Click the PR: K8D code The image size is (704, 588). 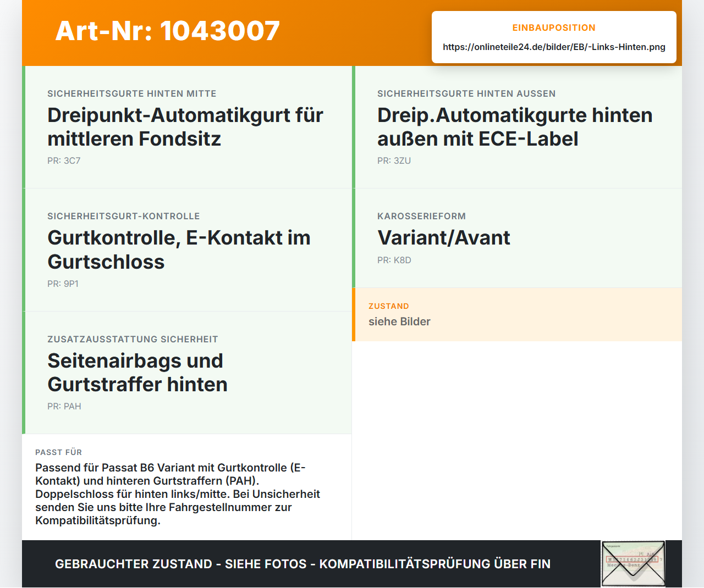(394, 260)
